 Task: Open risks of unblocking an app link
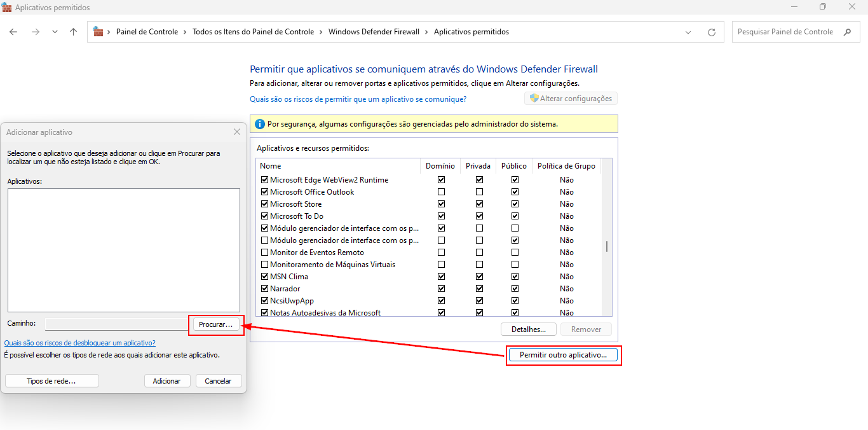(79, 343)
